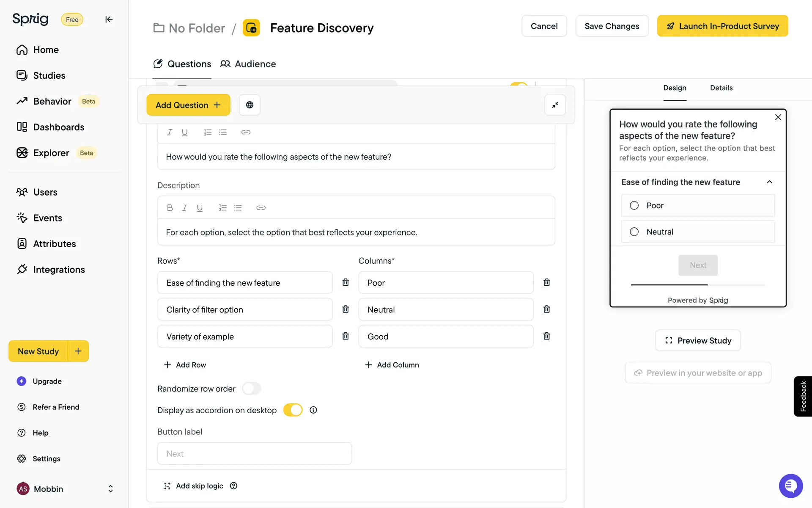Viewport: 812px width, 508px height.
Task: Collapse the sidebar with arrow icon
Action: pos(109,19)
